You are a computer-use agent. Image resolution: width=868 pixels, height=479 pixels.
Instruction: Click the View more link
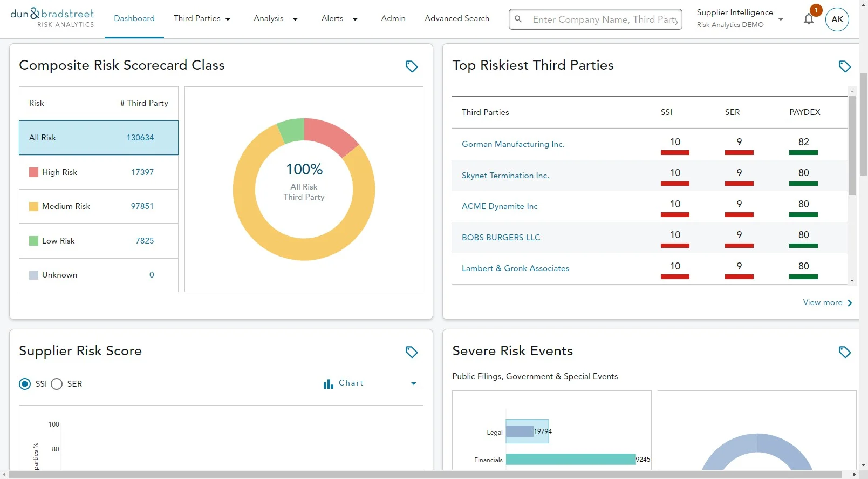[828, 302]
